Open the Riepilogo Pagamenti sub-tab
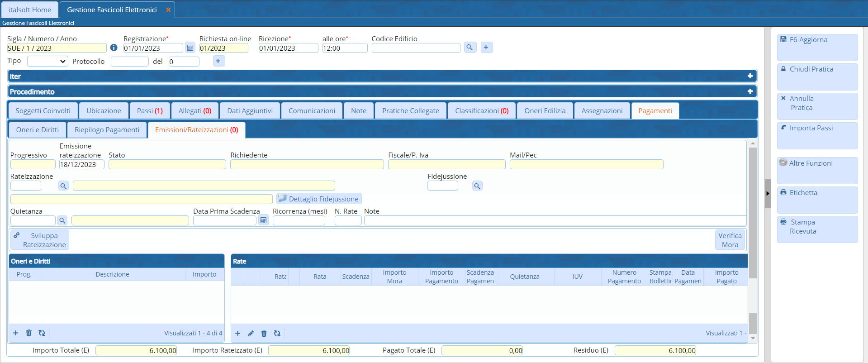Screen dimensions: 868x363 tap(107, 130)
